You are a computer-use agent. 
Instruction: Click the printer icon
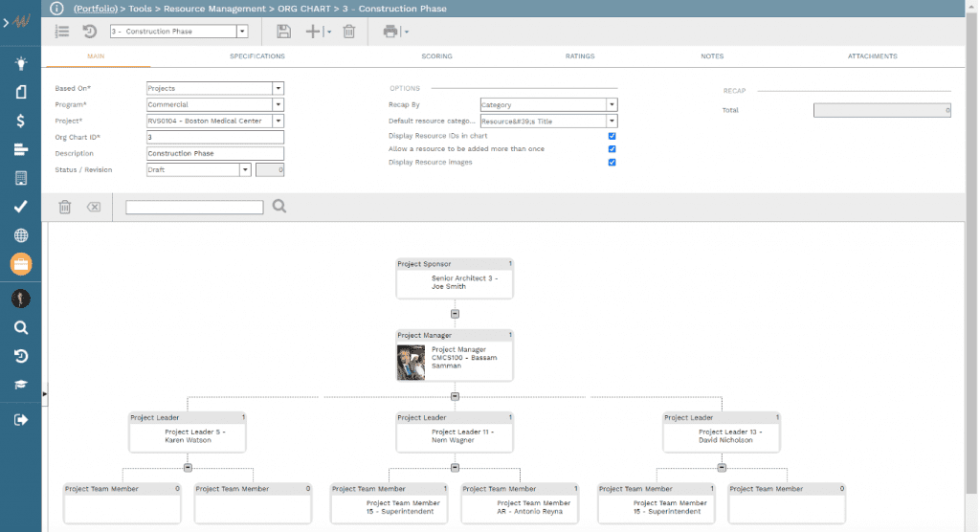point(390,32)
